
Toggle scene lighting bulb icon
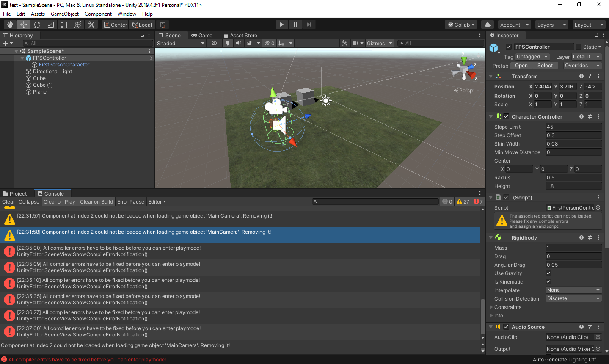[228, 43]
